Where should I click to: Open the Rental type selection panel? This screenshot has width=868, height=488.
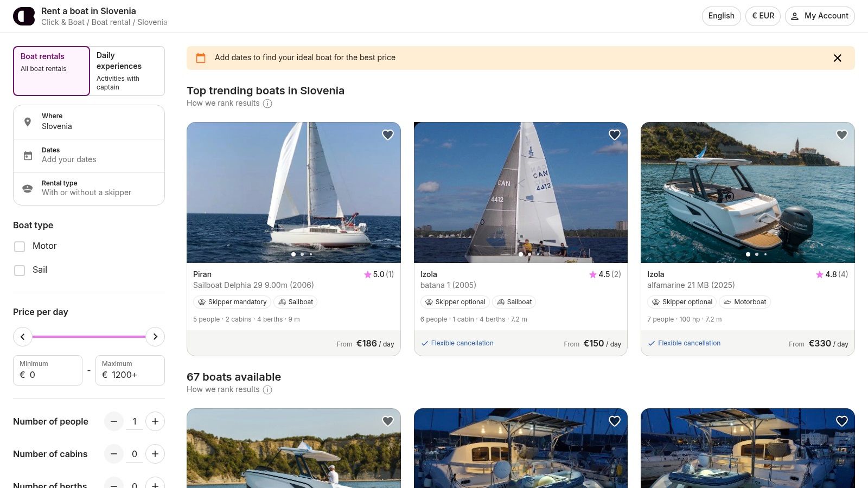(x=89, y=188)
